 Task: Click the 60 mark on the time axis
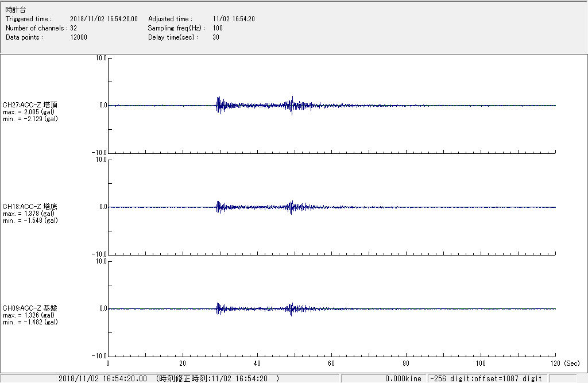coord(331,363)
